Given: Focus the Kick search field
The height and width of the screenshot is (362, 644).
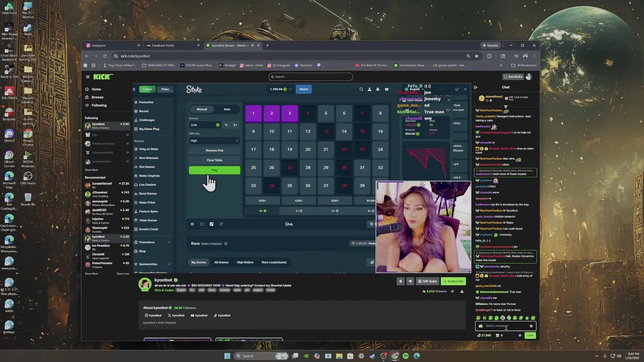Looking at the screenshot, I should point(310,76).
